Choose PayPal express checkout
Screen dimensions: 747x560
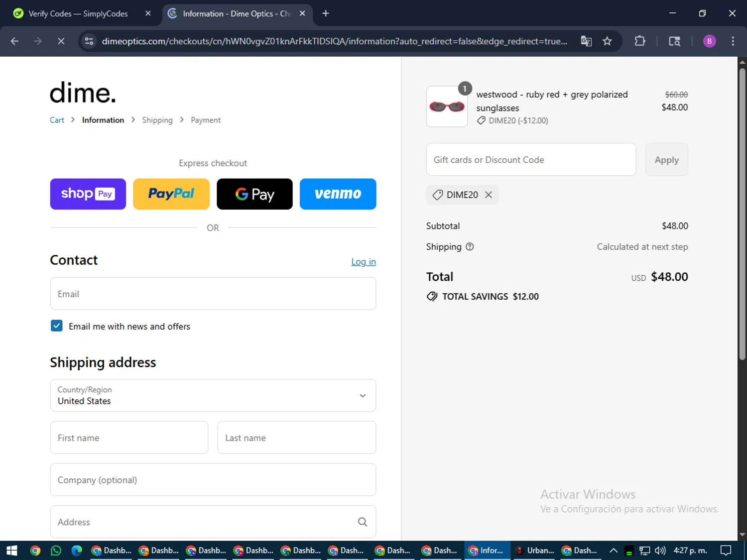click(171, 194)
